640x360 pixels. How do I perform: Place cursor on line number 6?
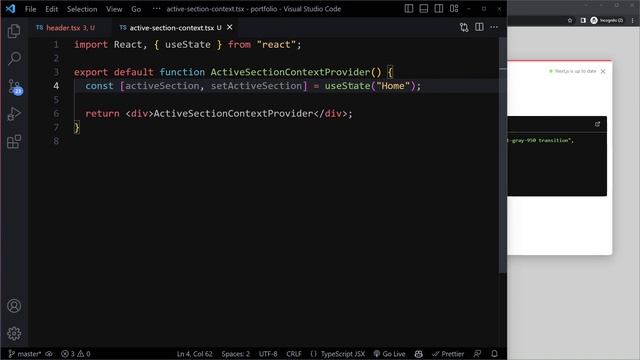pyautogui.click(x=56, y=113)
